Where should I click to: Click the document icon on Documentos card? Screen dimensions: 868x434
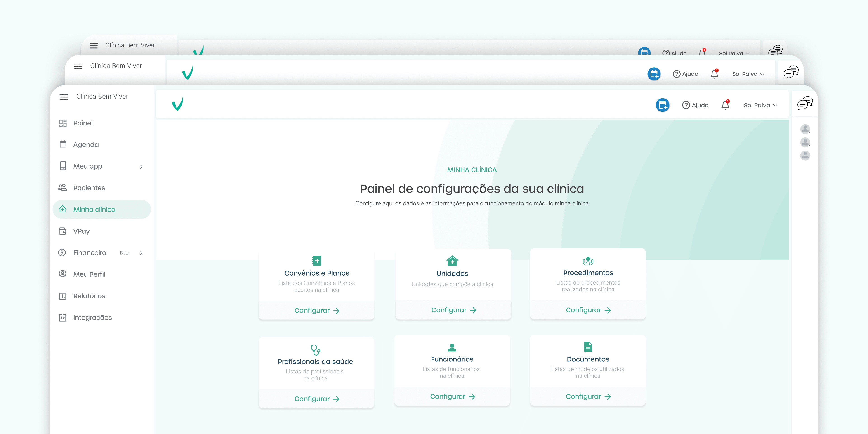588,347
